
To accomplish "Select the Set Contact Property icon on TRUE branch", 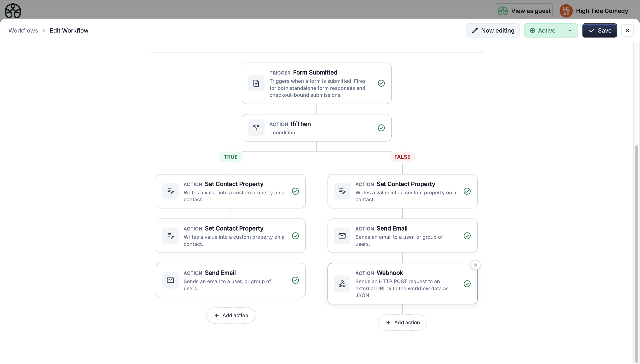I will [170, 191].
